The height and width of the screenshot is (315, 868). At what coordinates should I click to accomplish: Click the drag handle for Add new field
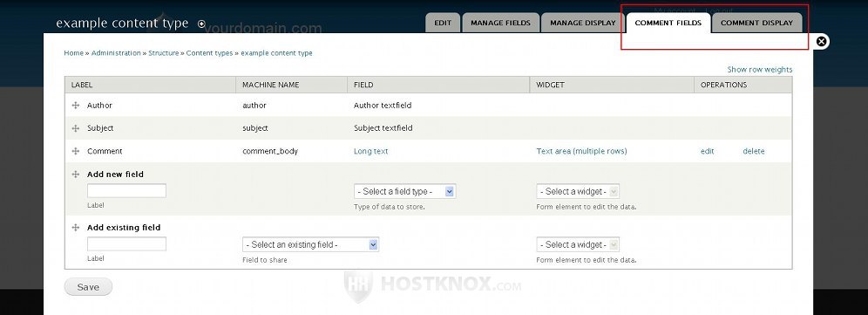pos(76,175)
